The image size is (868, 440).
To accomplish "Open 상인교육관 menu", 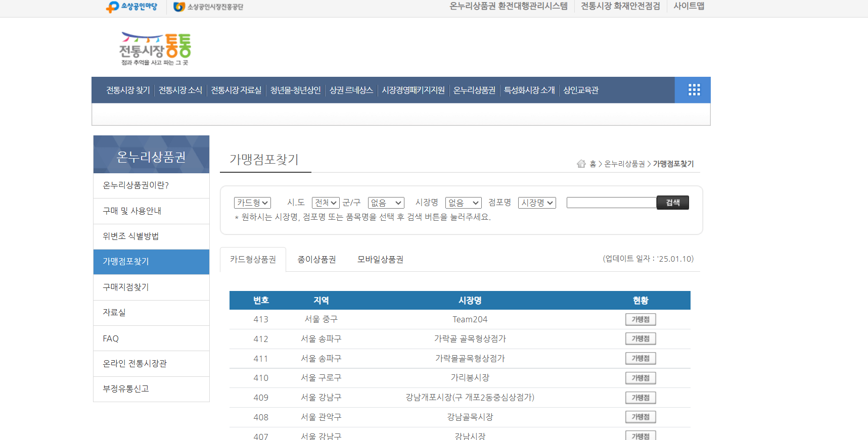I will (x=581, y=90).
